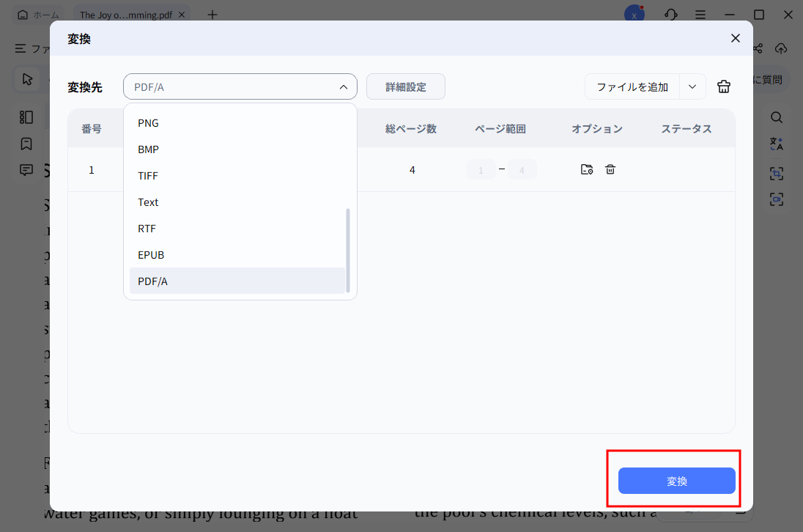This screenshot has height=532, width=803.
Task: Select PNG as the output format
Action: tap(148, 123)
